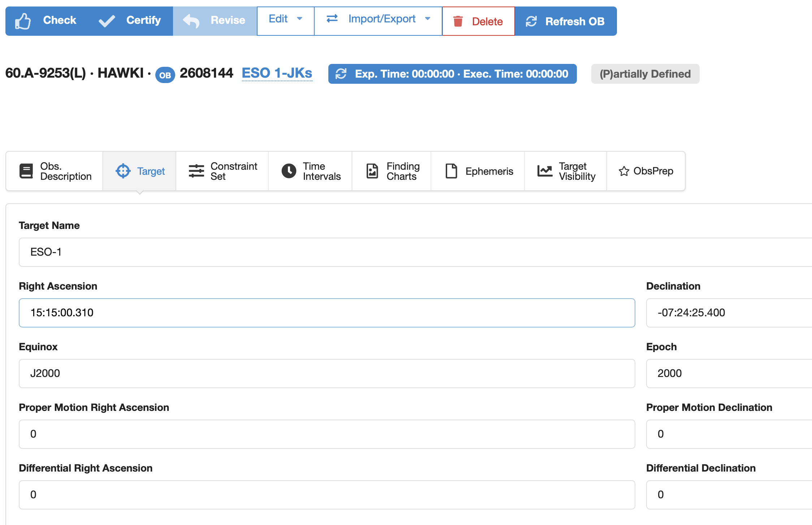The height and width of the screenshot is (525, 812).
Task: Click the Delete trash can icon
Action: 458,21
